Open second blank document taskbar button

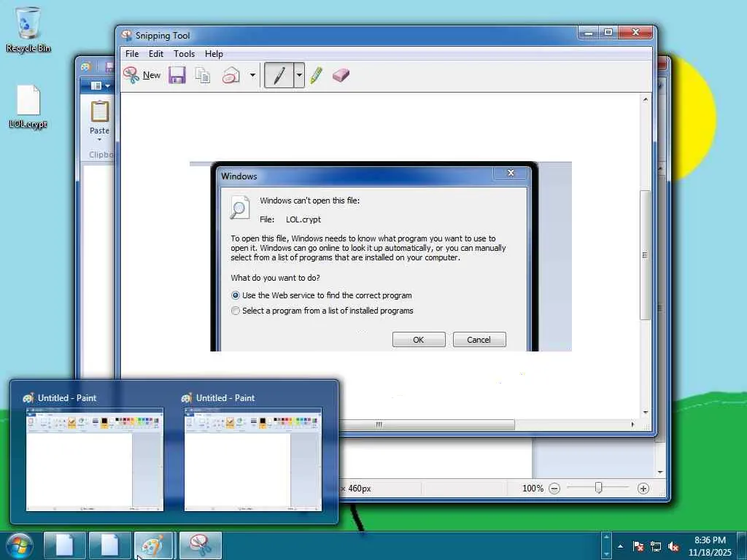coord(109,545)
